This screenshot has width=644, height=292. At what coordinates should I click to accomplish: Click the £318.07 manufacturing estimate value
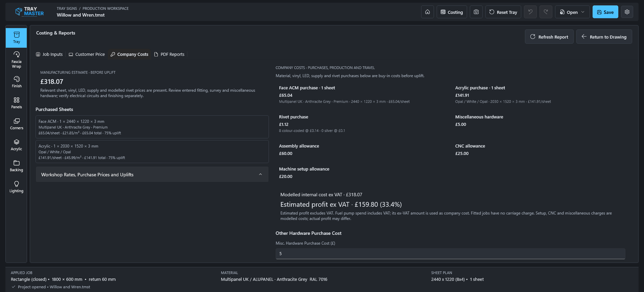52,82
